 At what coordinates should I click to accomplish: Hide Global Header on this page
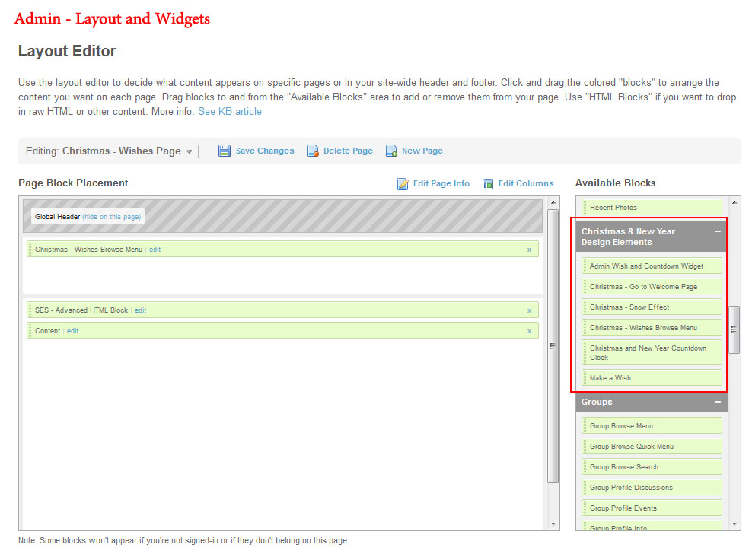(111, 217)
